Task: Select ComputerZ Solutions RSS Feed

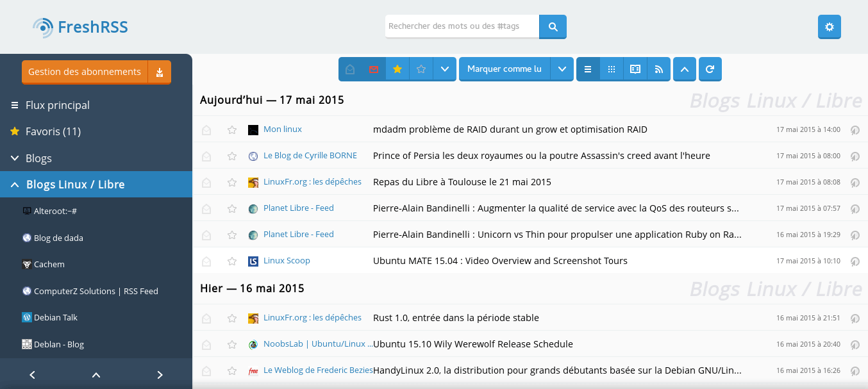Action: 96,291
